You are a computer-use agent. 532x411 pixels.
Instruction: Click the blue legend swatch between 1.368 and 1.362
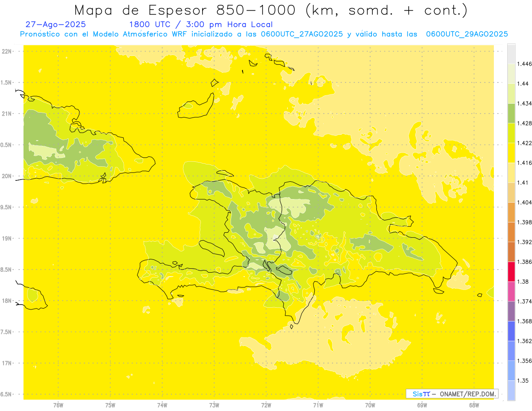tap(511, 331)
